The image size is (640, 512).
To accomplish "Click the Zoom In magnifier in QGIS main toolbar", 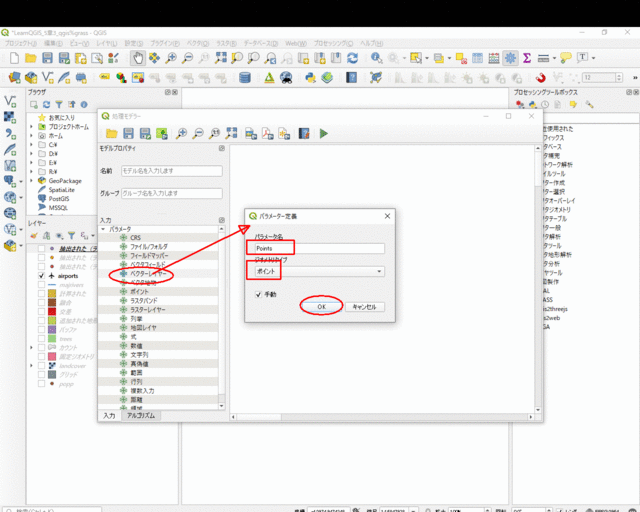I will [171, 58].
